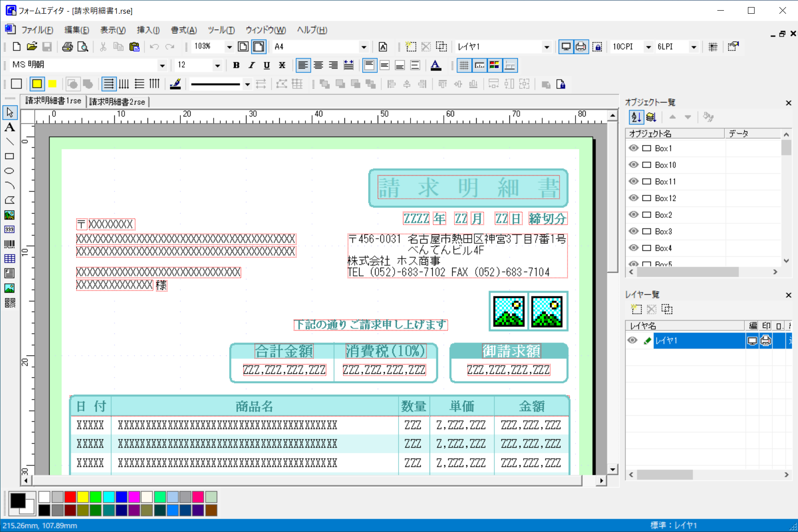This screenshot has height=532, width=798.
Task: Click the レイヤ名 column header
Action: pos(685,325)
